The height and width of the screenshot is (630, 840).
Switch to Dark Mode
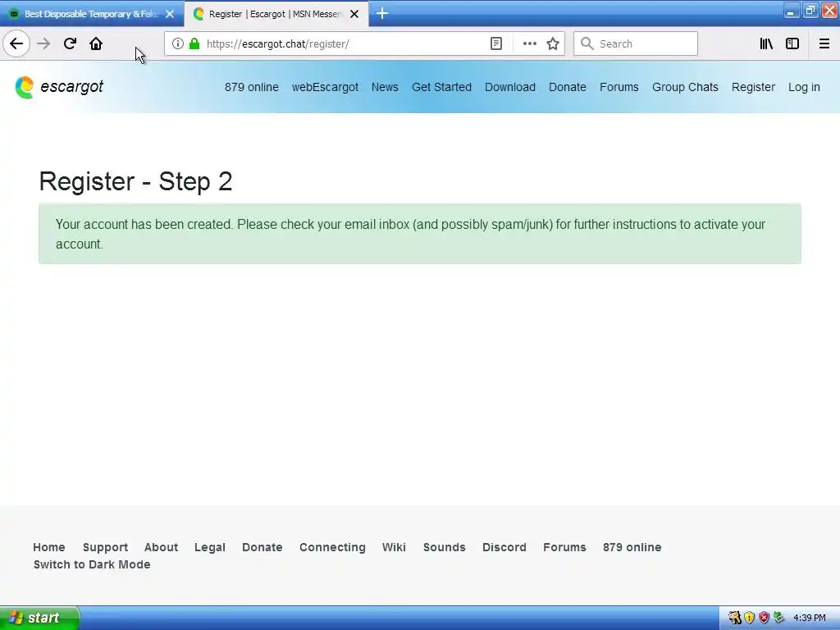click(x=92, y=564)
